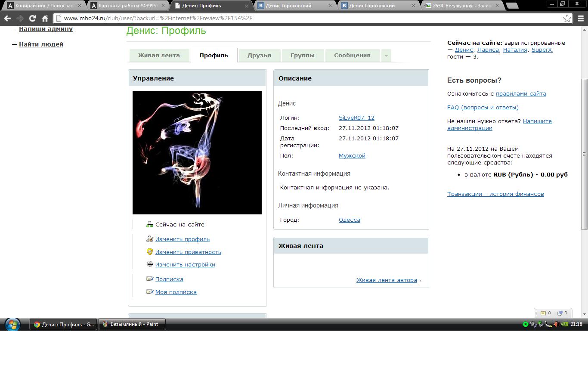Open "Живая лента автора" link
Screen dimensions: 588x378
click(x=387, y=280)
